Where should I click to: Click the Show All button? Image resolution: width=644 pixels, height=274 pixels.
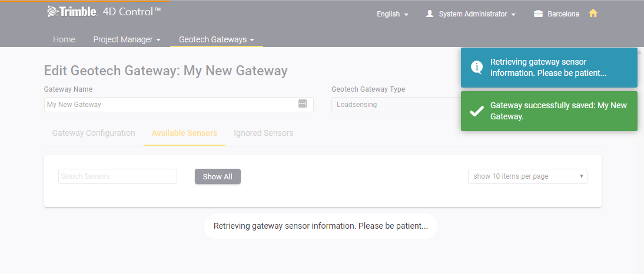click(x=218, y=176)
